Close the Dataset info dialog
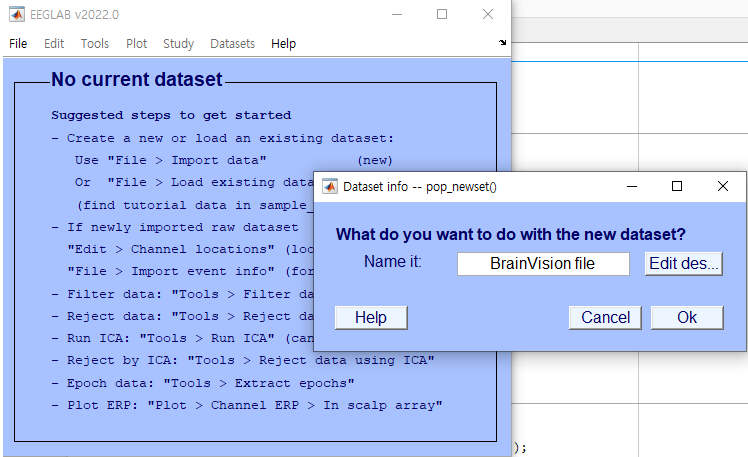The image size is (748, 457). 723,186
